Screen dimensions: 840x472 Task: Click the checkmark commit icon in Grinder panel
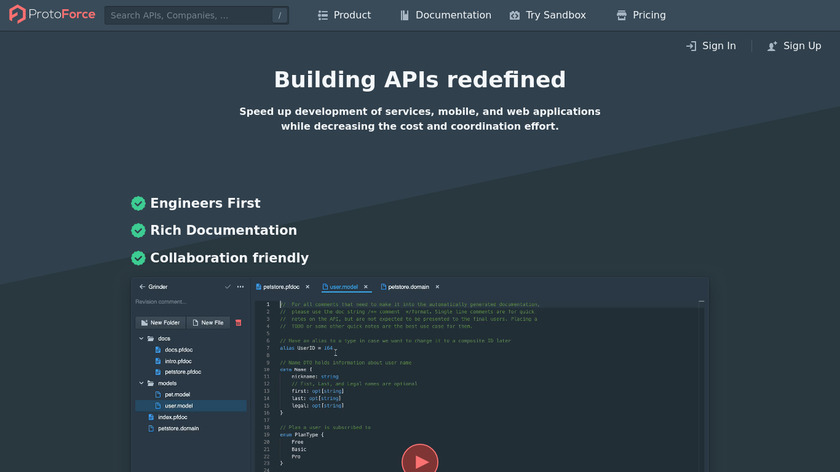tap(228, 287)
